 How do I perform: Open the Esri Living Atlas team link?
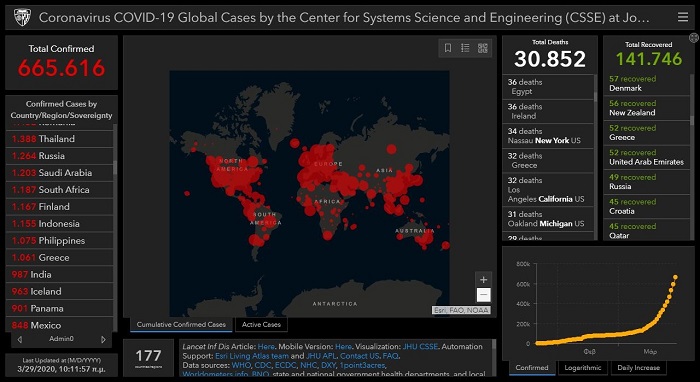click(252, 356)
